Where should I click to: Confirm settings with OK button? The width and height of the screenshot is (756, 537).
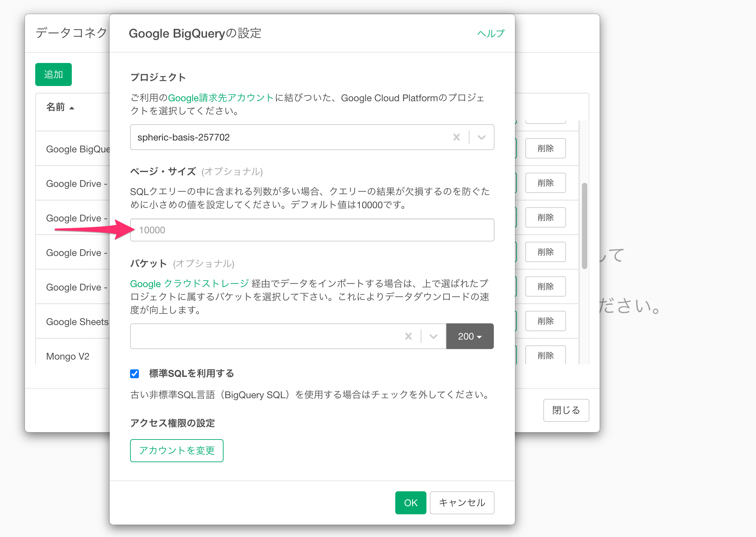411,502
